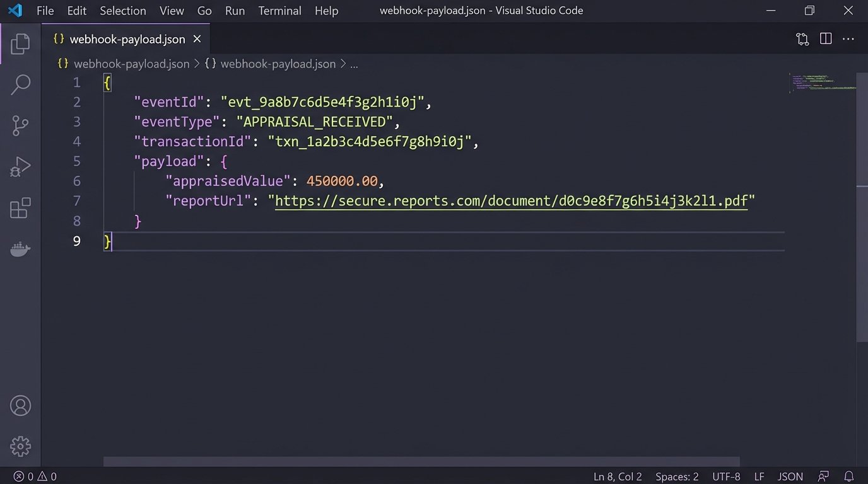Open the notifications bell
This screenshot has width=868, height=484.
(x=848, y=476)
